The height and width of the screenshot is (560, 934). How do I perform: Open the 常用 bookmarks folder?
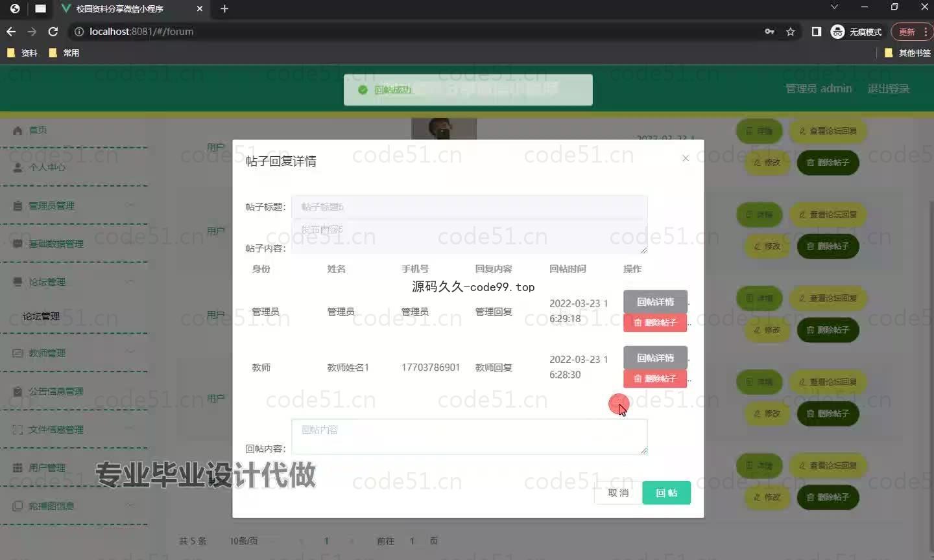64,53
